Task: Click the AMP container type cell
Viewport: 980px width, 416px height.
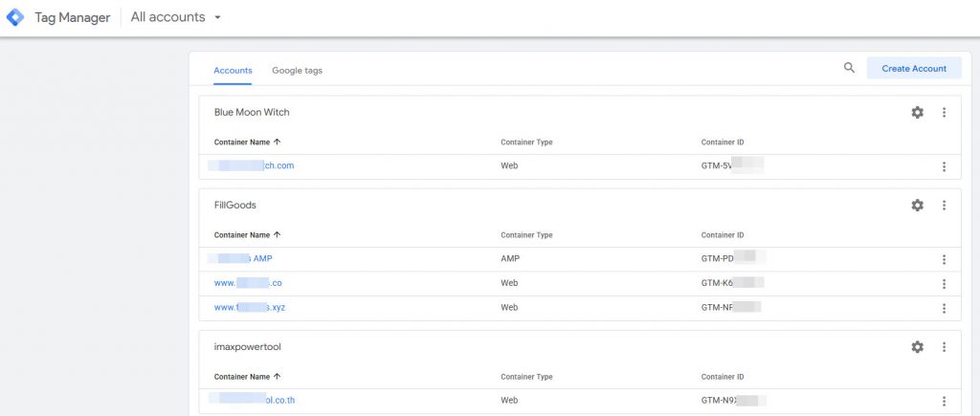Action: (x=509, y=258)
